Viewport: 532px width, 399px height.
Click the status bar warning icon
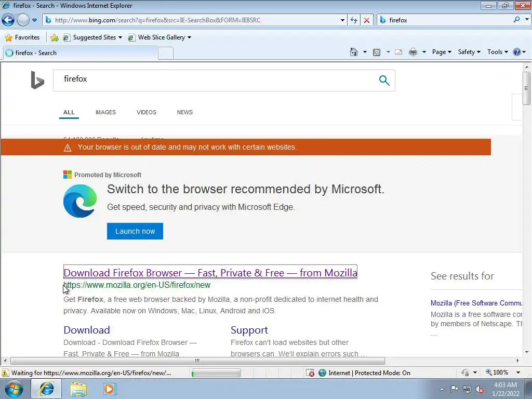5,373
